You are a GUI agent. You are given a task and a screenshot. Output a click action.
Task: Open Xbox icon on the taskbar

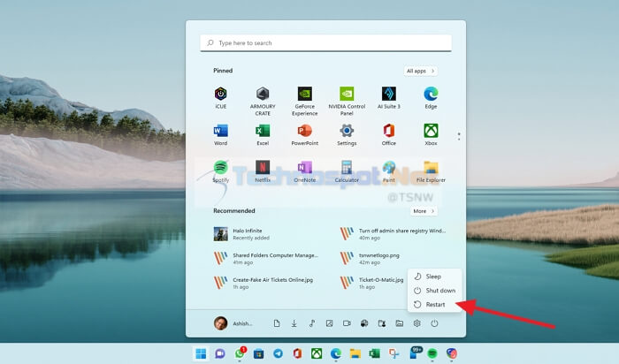click(x=317, y=353)
